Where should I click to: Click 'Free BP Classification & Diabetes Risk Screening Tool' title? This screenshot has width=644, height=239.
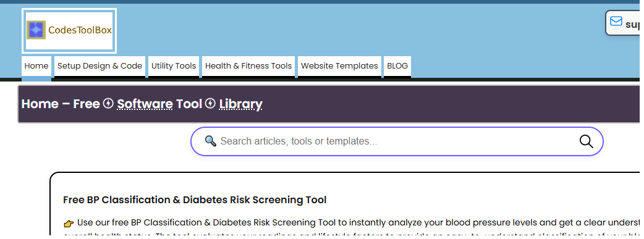point(195,200)
